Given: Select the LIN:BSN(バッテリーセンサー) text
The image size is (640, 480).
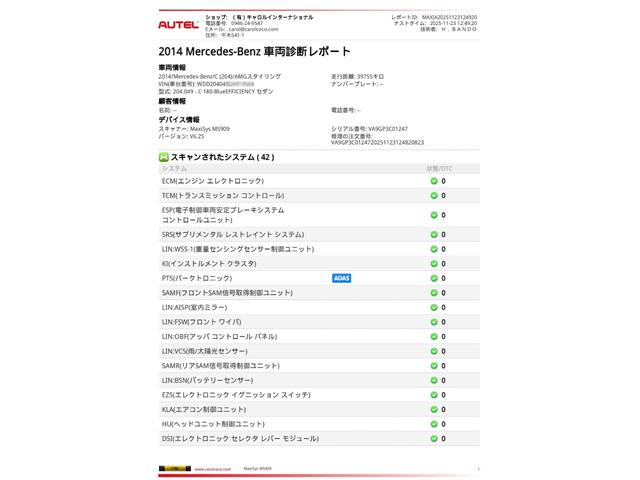Looking at the screenshot, I should coord(207,380).
